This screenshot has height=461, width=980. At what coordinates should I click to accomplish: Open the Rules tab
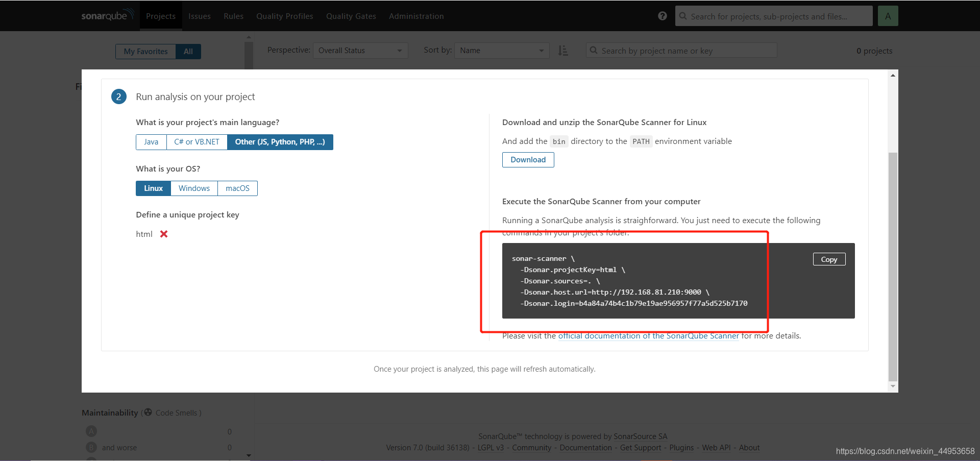click(x=233, y=16)
